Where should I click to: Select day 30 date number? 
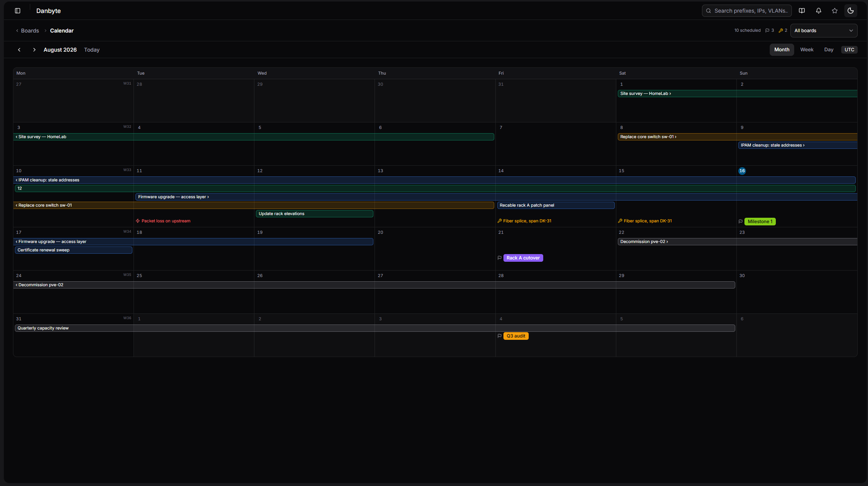[x=742, y=276]
